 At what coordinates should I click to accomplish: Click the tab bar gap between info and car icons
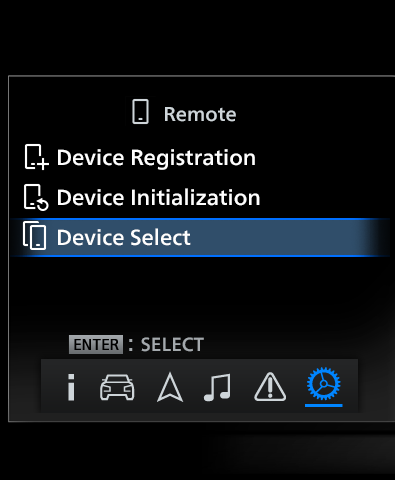point(87,387)
